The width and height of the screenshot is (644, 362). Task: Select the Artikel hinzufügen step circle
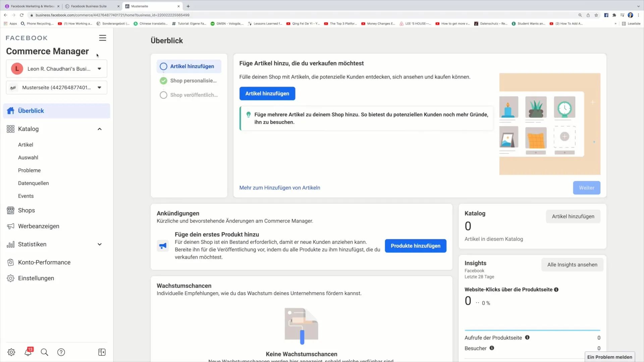coord(163,66)
